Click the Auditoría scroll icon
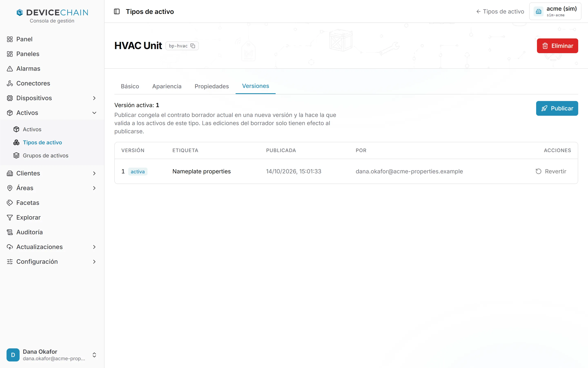 tap(10, 232)
